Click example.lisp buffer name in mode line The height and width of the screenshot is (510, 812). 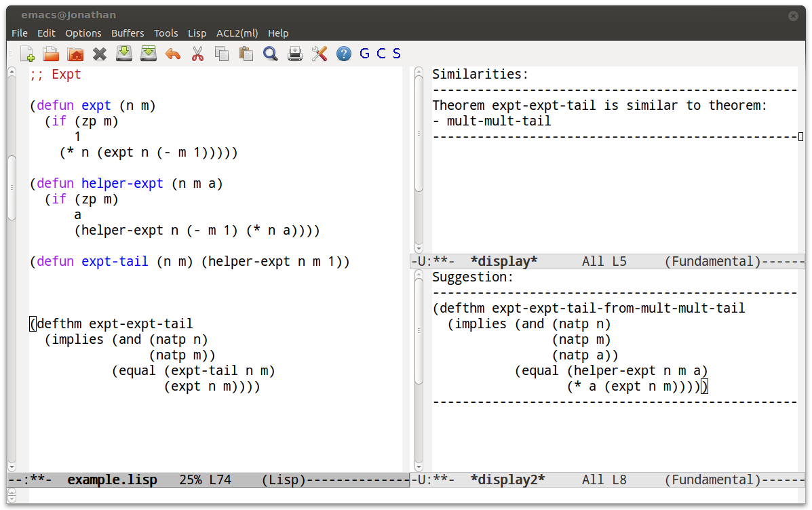coord(112,480)
